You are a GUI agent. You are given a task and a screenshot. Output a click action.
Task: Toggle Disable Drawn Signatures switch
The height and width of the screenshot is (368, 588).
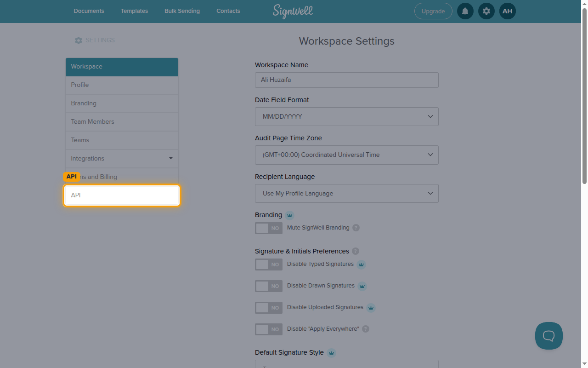269,286
